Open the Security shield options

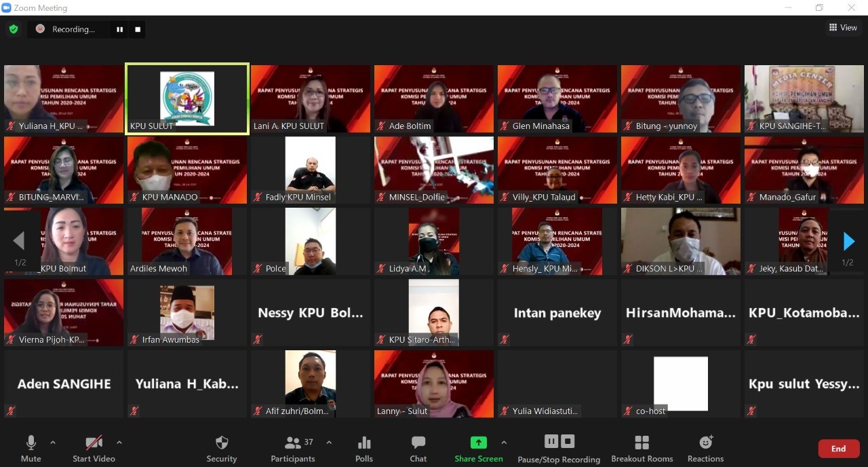[x=221, y=448]
